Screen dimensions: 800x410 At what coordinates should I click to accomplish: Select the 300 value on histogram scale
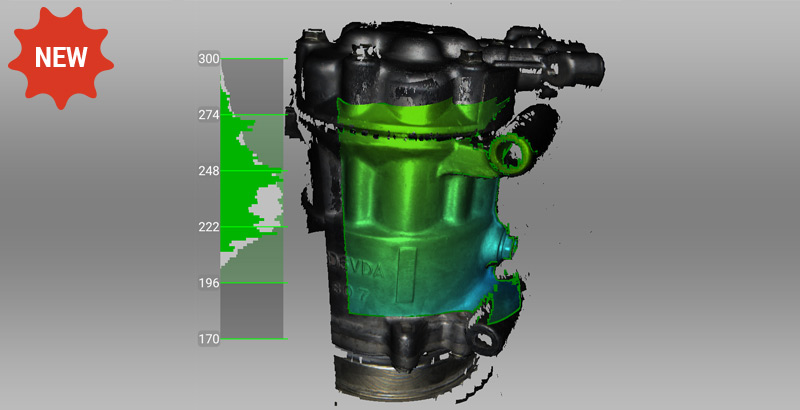click(x=208, y=59)
